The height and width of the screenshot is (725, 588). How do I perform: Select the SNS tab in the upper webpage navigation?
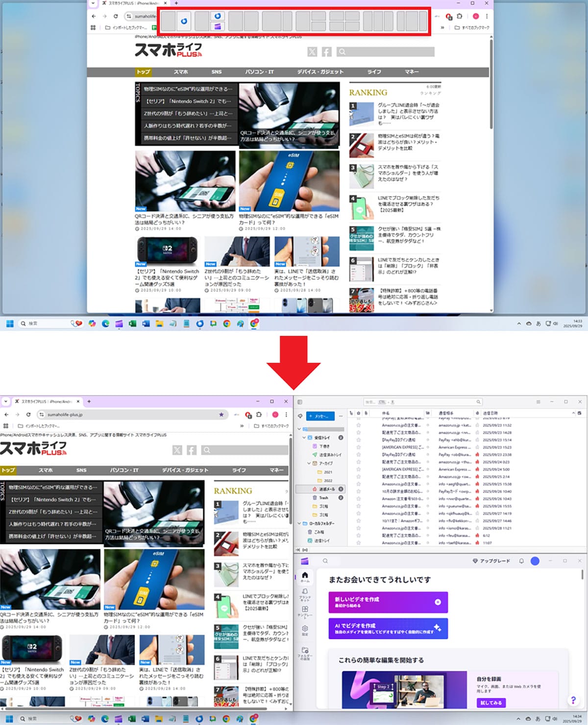217,72
